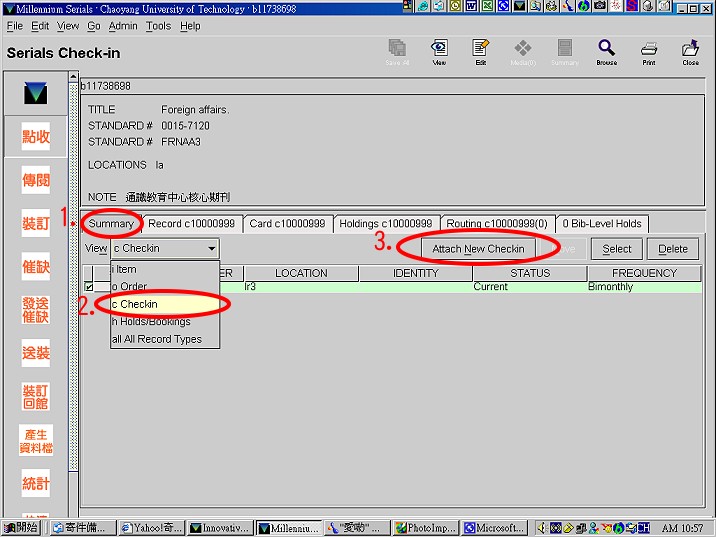The width and height of the screenshot is (716, 537).
Task: Open the Edit record toolbar icon
Action: [481, 51]
